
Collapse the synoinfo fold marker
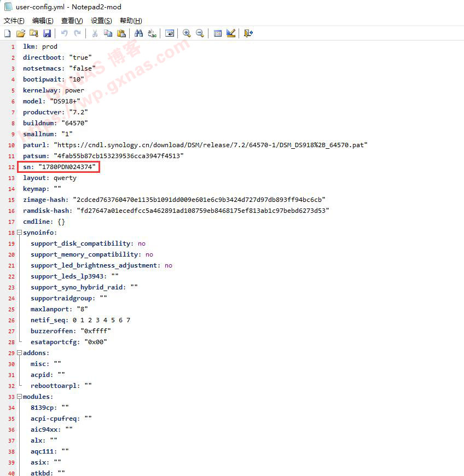20,233
